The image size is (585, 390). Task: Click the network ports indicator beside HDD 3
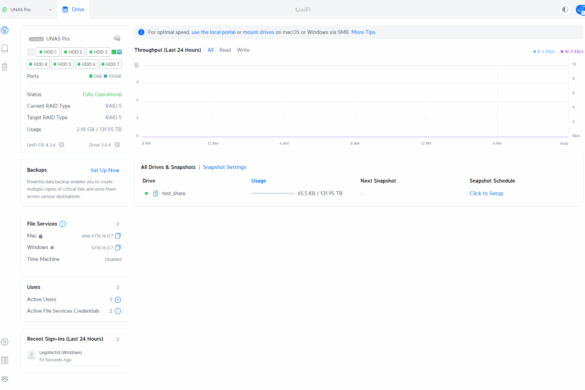point(117,52)
